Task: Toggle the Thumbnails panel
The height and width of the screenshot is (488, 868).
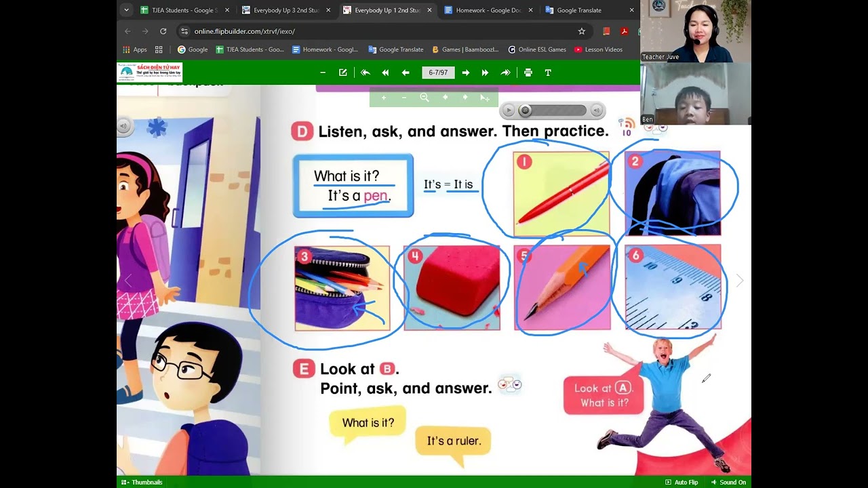Action: pyautogui.click(x=142, y=483)
